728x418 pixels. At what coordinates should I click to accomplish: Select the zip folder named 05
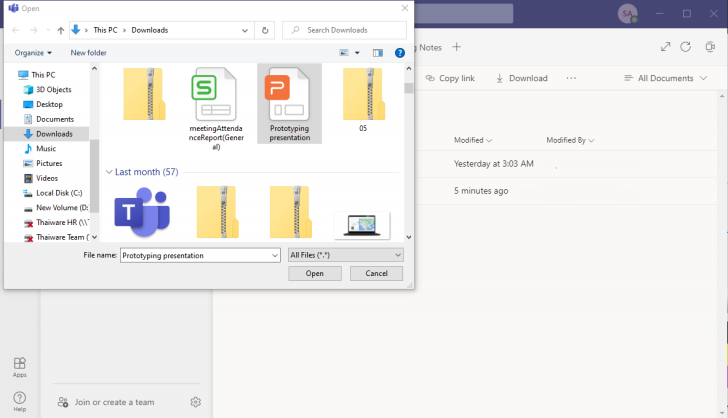(364, 100)
